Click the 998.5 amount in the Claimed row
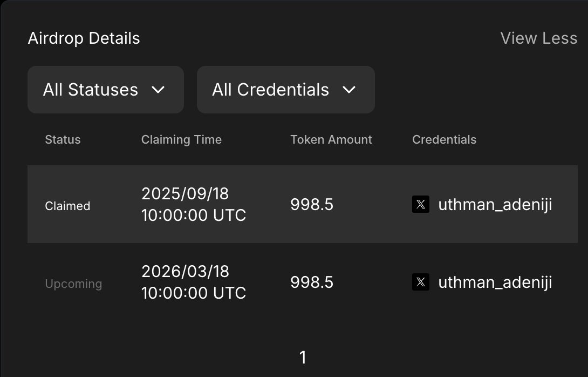Image resolution: width=588 pixels, height=377 pixels. tap(312, 205)
